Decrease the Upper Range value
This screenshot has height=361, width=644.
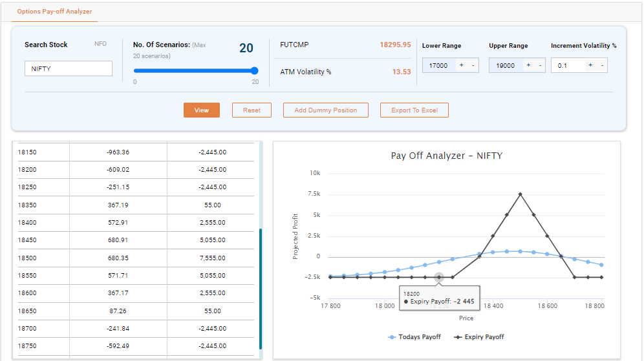coord(539,65)
